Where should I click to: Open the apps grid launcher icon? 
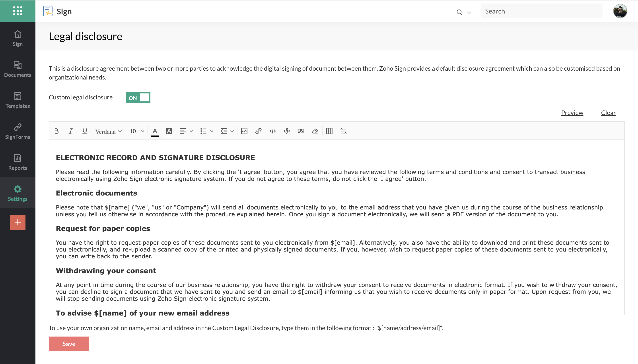(18, 11)
